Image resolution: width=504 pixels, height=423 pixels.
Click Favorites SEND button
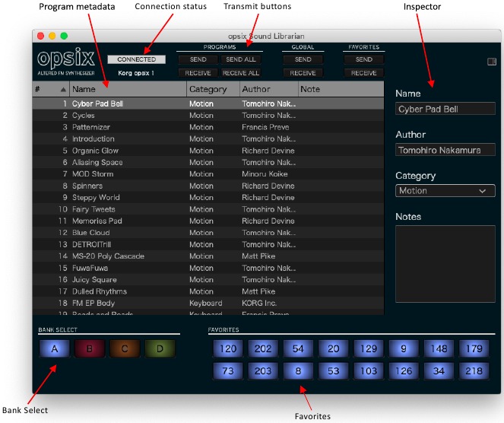tap(364, 59)
